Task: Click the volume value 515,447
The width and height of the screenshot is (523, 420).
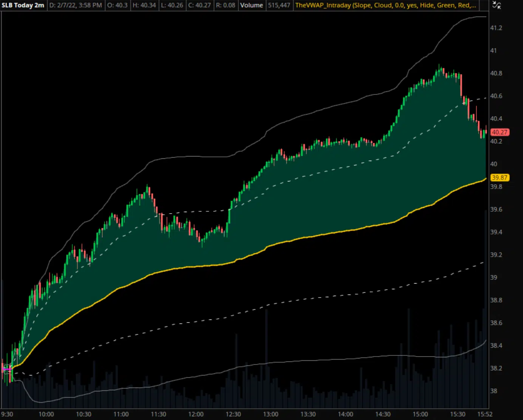Action: coord(279,5)
